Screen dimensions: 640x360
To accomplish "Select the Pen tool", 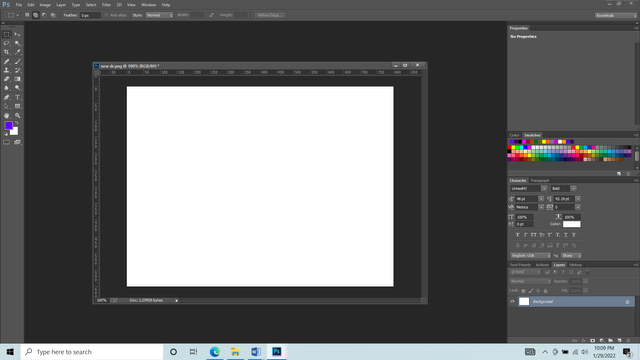I will pos(7,97).
